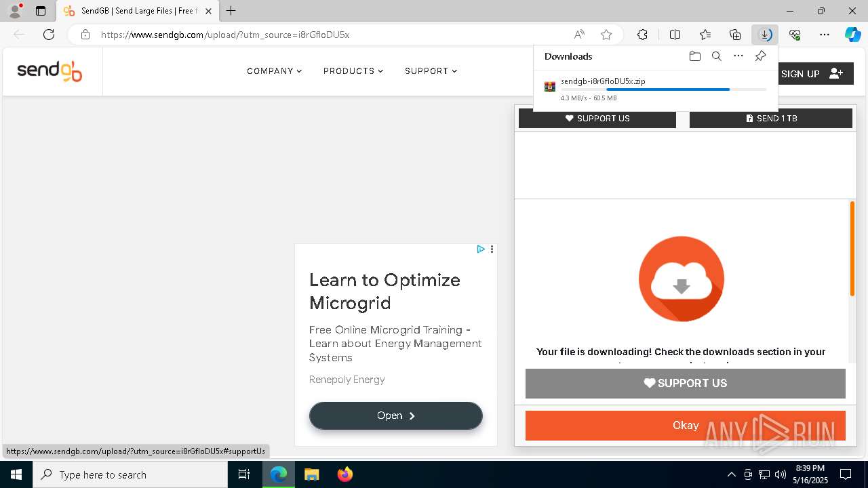Go to SendGB homepage logo

pos(50,71)
